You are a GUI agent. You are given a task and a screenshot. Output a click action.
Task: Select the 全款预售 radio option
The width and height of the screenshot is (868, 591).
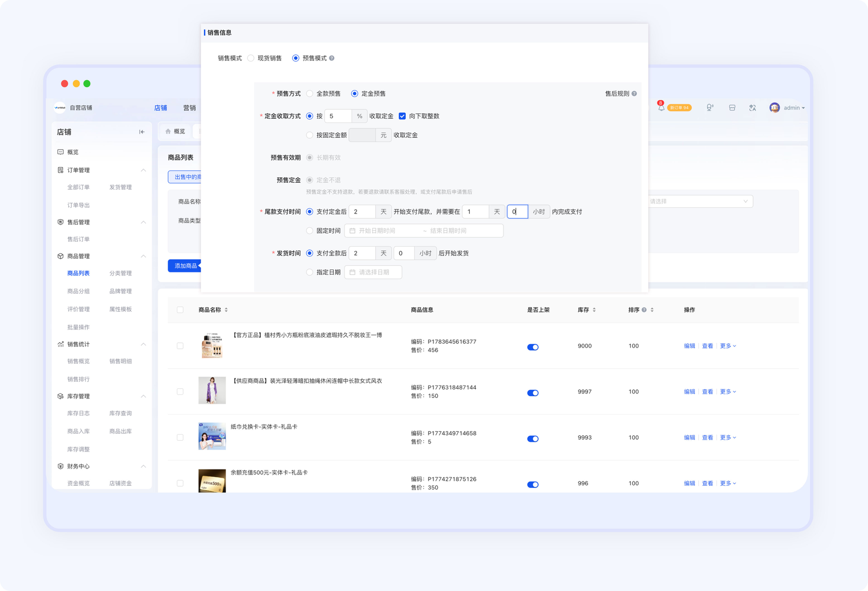point(310,94)
